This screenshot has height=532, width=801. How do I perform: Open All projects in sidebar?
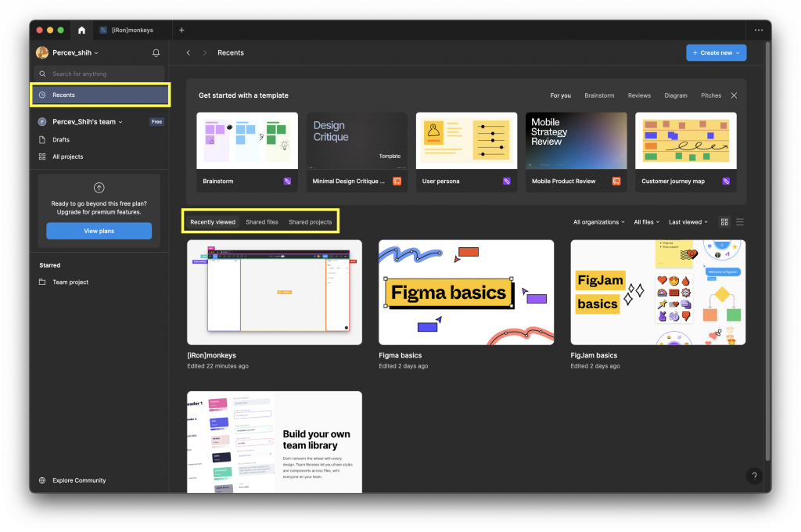101,157
